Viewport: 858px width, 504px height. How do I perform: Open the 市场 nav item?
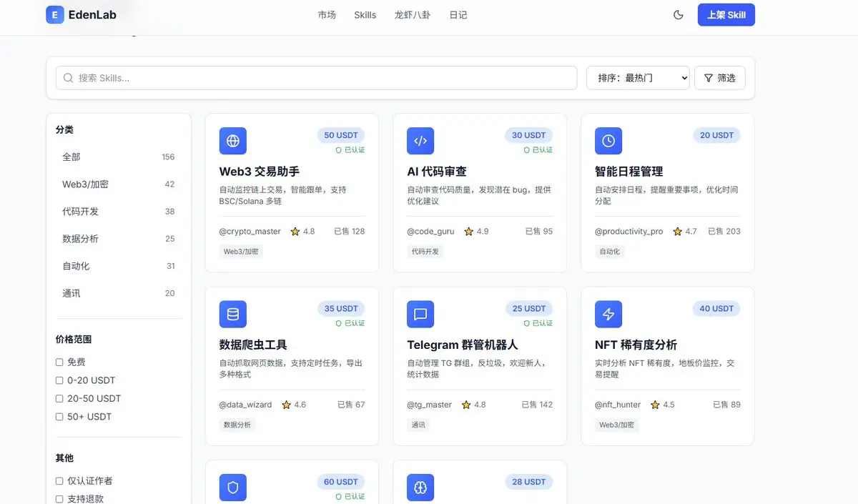(327, 15)
